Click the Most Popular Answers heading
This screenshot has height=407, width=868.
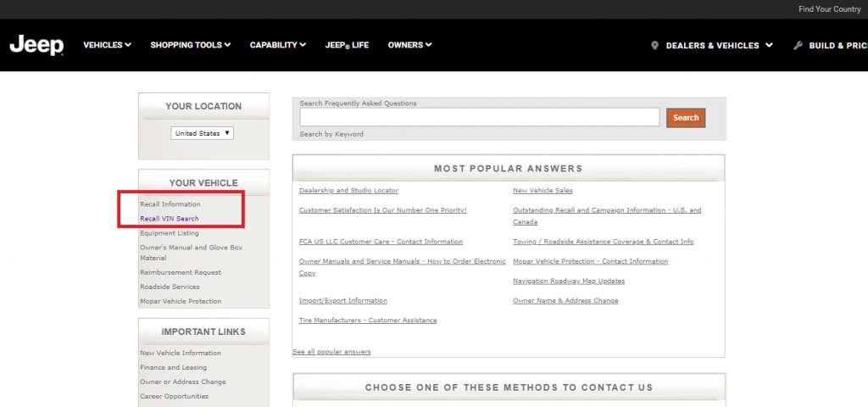(x=509, y=169)
